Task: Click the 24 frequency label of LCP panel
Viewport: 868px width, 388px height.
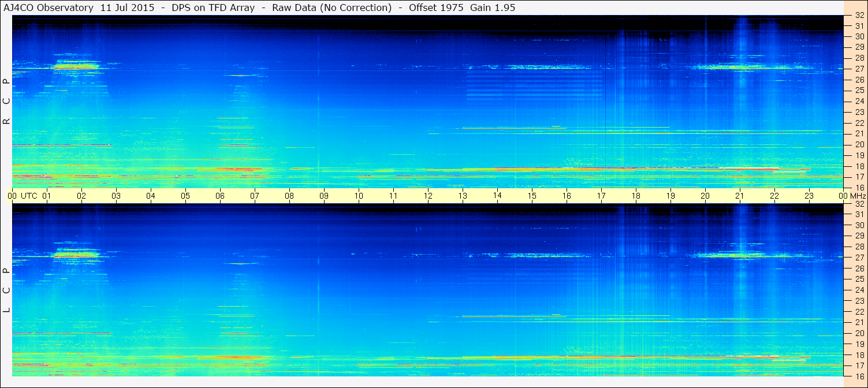Action: [x=859, y=290]
